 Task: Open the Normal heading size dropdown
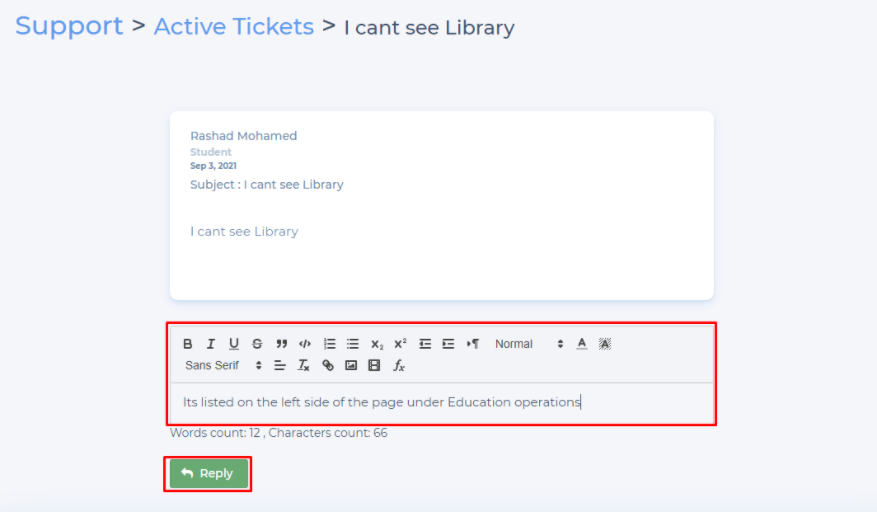pos(529,344)
